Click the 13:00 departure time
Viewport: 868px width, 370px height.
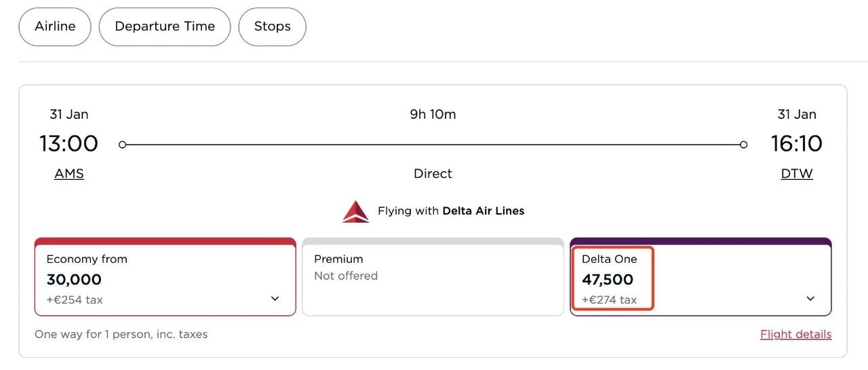coord(68,144)
